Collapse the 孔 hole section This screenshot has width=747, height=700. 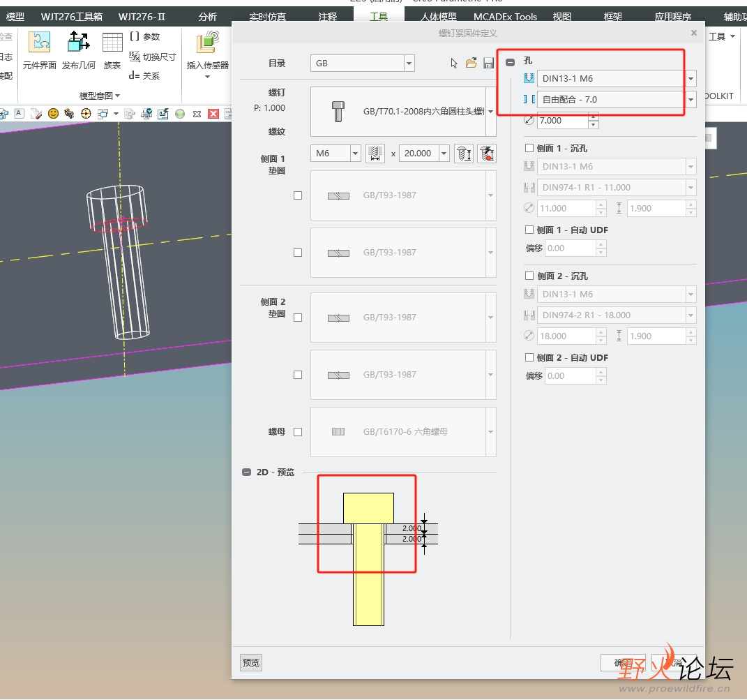[x=511, y=62]
